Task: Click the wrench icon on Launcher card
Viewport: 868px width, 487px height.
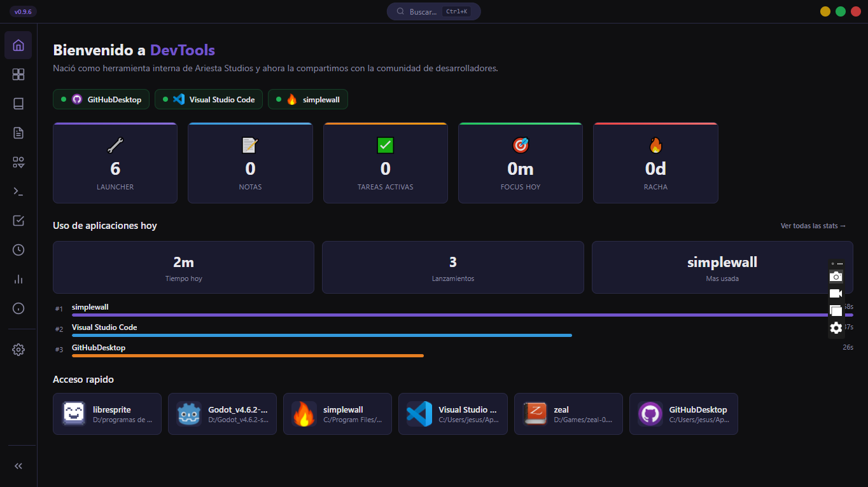Action: pos(115,146)
